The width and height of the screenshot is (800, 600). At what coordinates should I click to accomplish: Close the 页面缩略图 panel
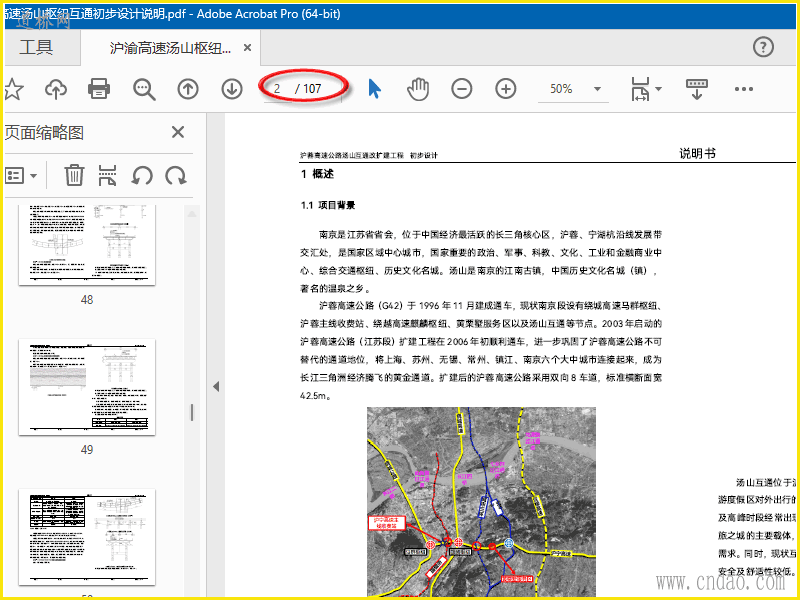[178, 132]
